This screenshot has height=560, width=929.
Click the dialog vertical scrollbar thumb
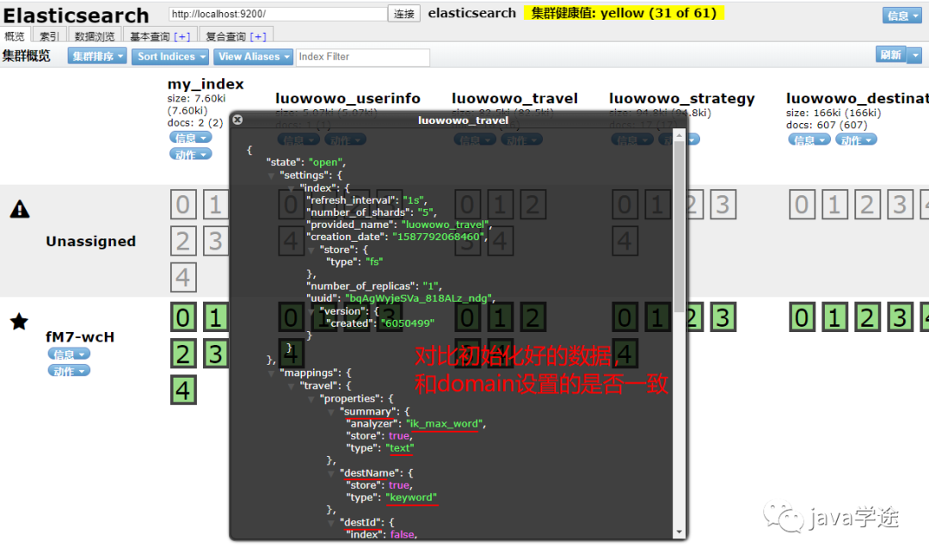679,226
